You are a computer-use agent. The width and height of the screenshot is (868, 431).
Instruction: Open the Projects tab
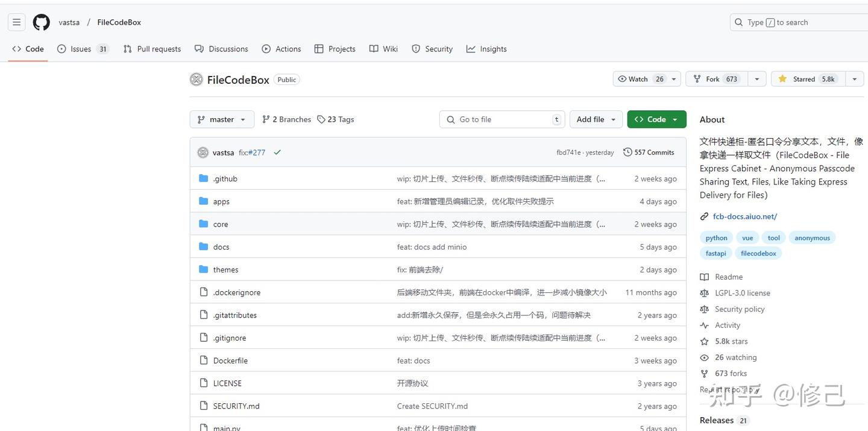tap(335, 49)
